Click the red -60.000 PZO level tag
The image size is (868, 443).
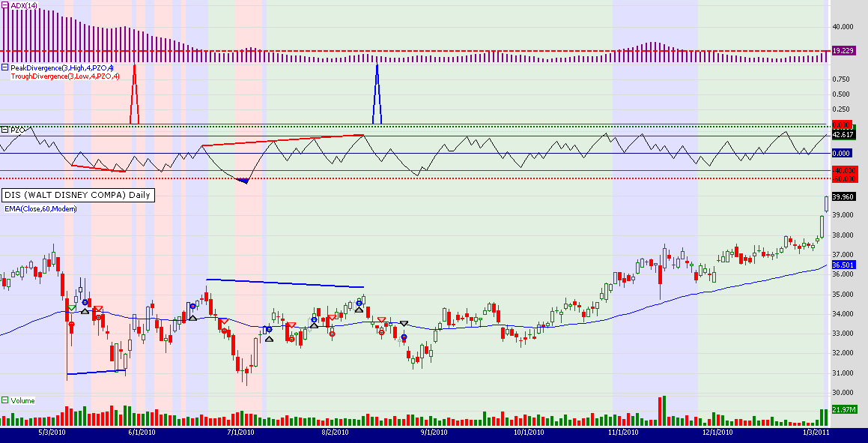point(843,178)
